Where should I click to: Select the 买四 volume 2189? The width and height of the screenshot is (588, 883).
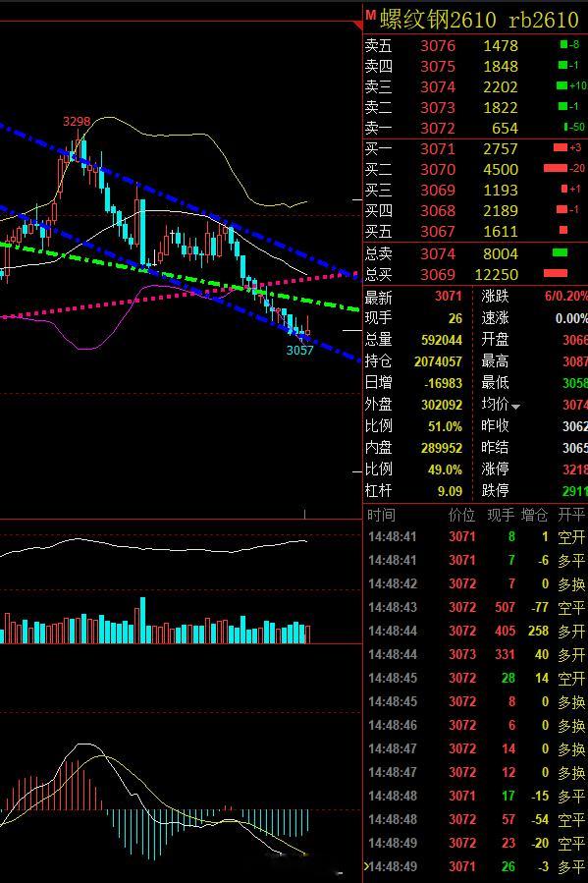pos(501,210)
